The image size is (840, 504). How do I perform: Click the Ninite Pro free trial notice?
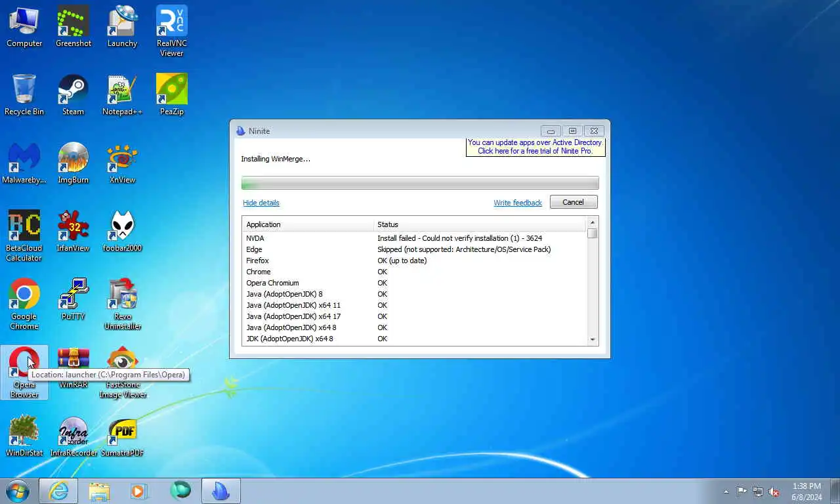point(535,147)
